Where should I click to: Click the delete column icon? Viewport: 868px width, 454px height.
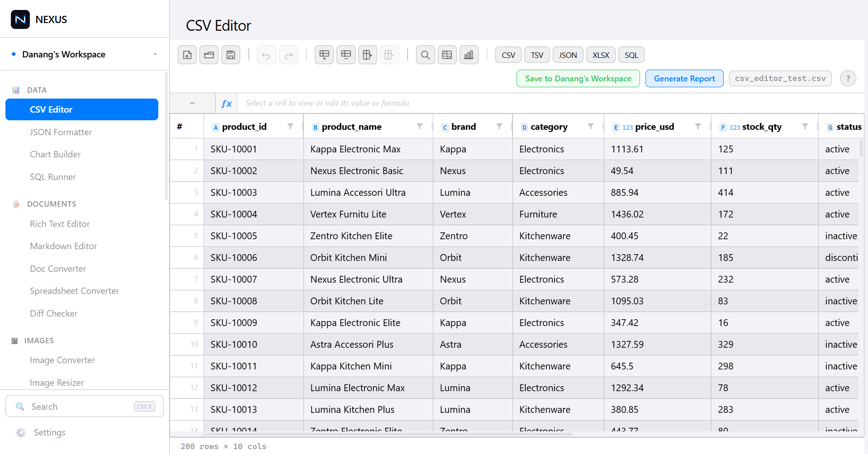[x=389, y=55]
